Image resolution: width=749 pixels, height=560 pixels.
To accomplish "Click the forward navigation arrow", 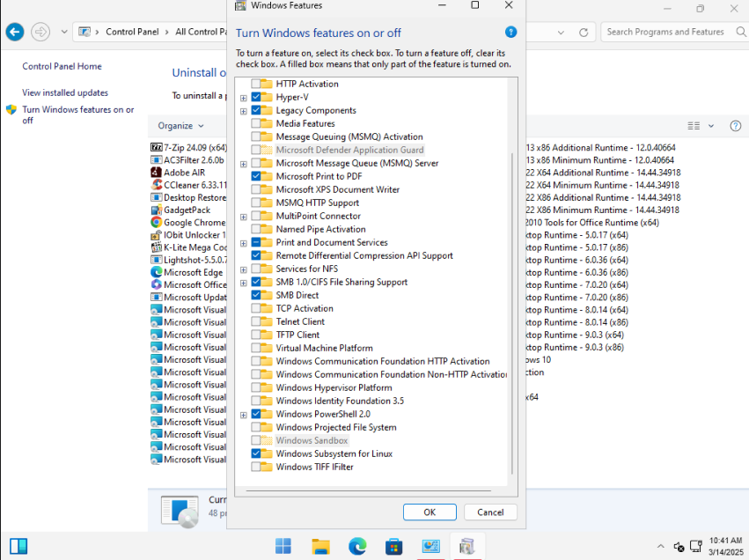I will [x=40, y=32].
